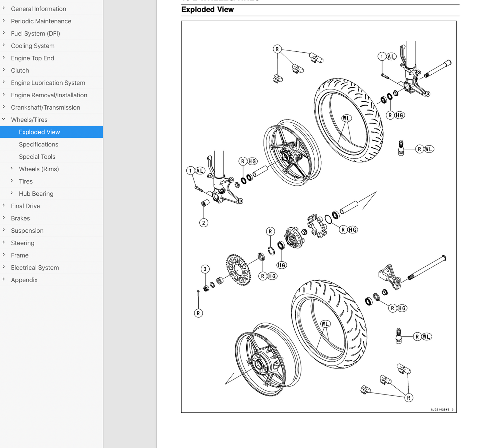Expand the Brakes chapter chevron
Image resolution: width=495 pixels, height=448 pixels.
tap(4, 218)
